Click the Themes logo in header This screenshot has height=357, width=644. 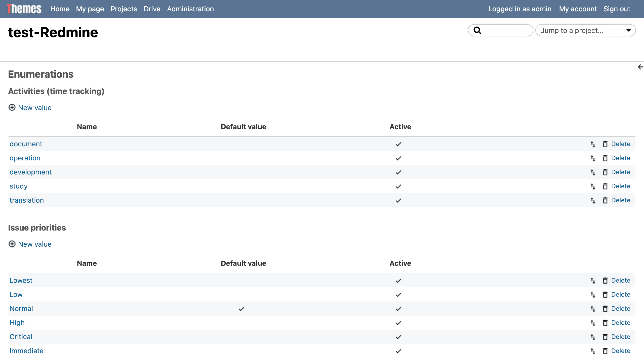pyautogui.click(x=24, y=9)
